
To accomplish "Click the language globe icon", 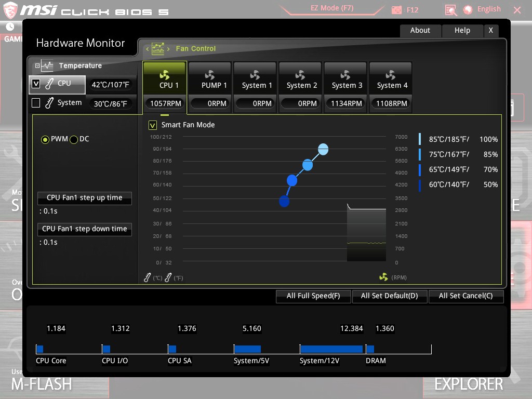I will click(468, 10).
